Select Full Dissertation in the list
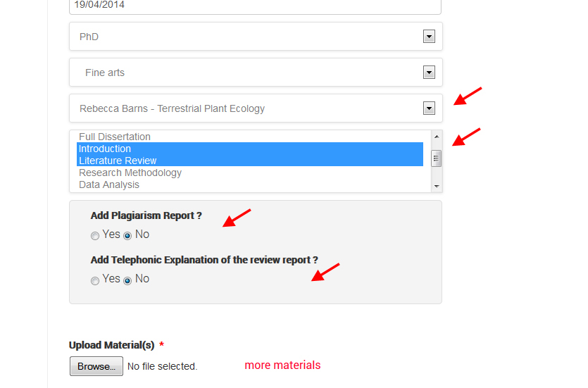Image resolution: width=588 pixels, height=388 pixels. click(250, 137)
